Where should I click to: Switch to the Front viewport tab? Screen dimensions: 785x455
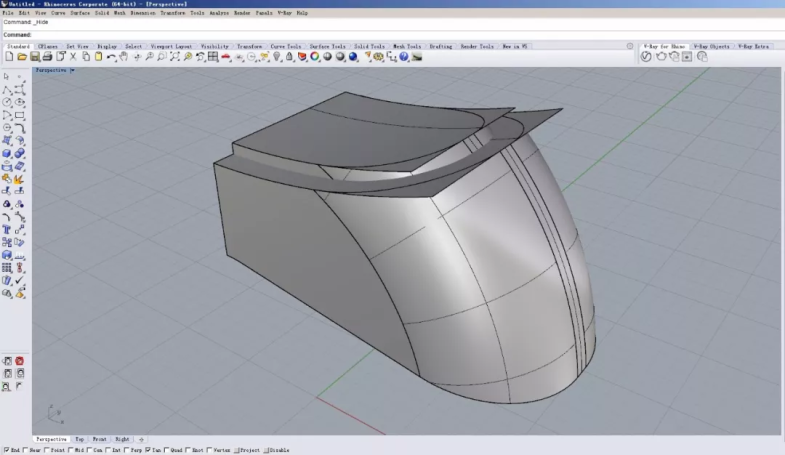[99, 439]
